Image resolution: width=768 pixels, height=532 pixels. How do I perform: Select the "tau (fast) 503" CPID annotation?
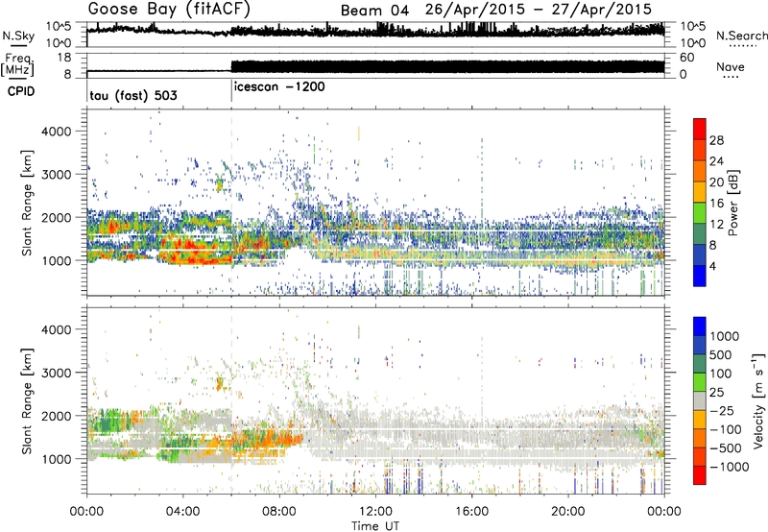coord(133,95)
